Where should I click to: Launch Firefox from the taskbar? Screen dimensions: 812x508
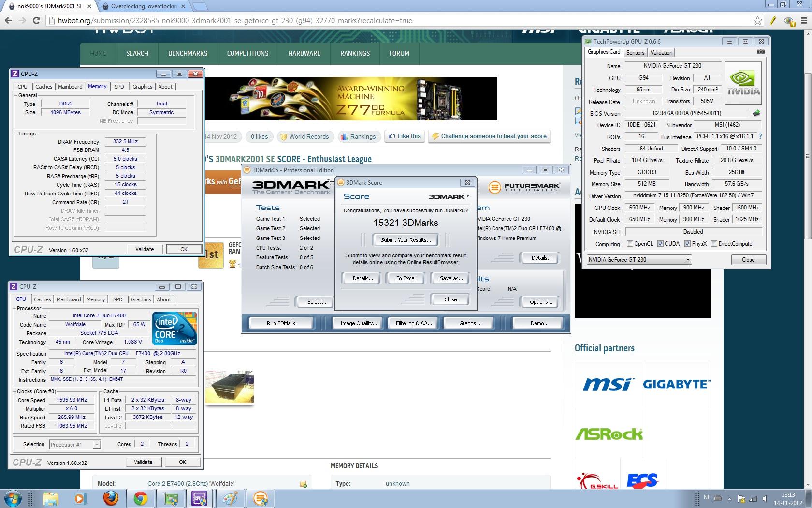pos(111,498)
